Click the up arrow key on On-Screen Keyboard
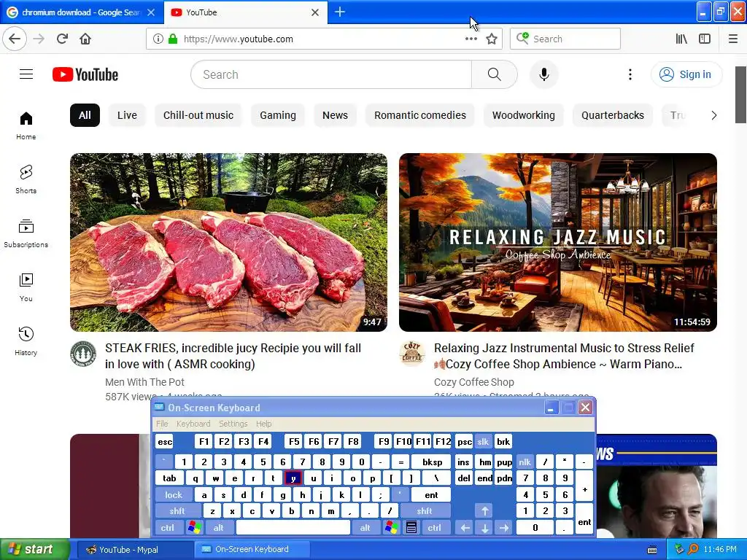Image resolution: width=747 pixels, height=560 pixels. pyautogui.click(x=484, y=511)
